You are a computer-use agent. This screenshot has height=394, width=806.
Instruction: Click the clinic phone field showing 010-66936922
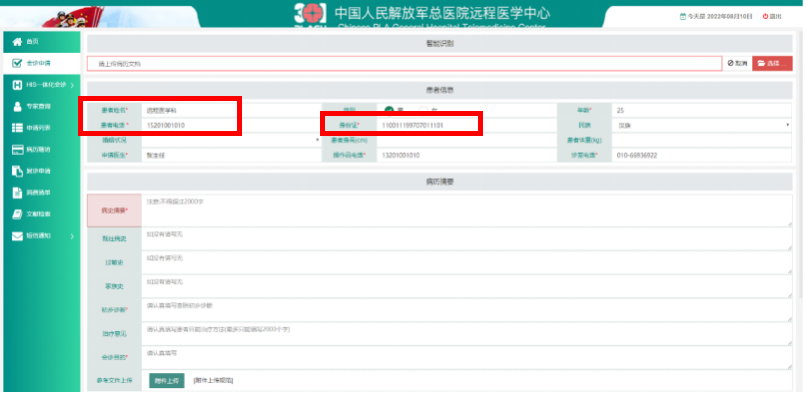pyautogui.click(x=702, y=155)
